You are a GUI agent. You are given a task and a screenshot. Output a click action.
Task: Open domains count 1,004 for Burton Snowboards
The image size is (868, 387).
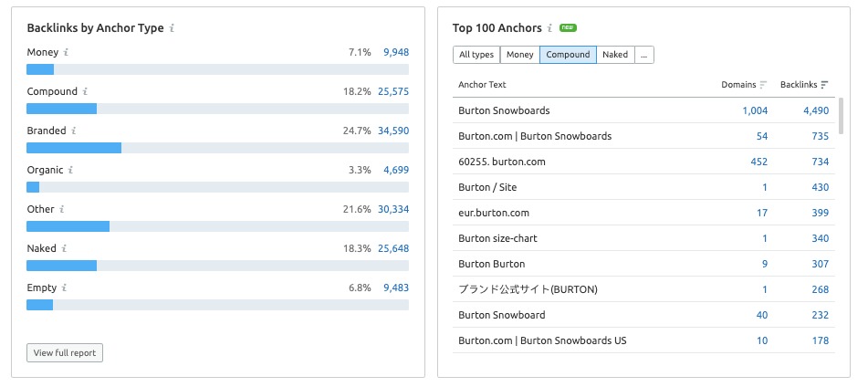click(x=755, y=110)
